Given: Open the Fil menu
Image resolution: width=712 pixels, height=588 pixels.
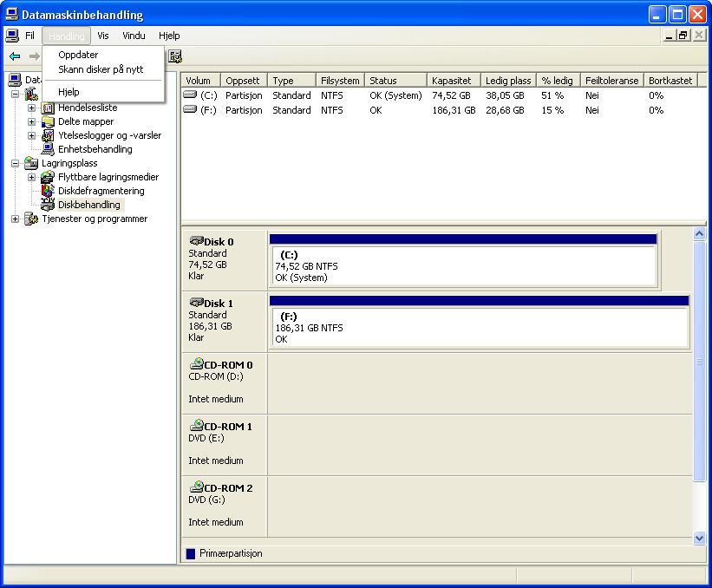Looking at the screenshot, I should coord(30,36).
